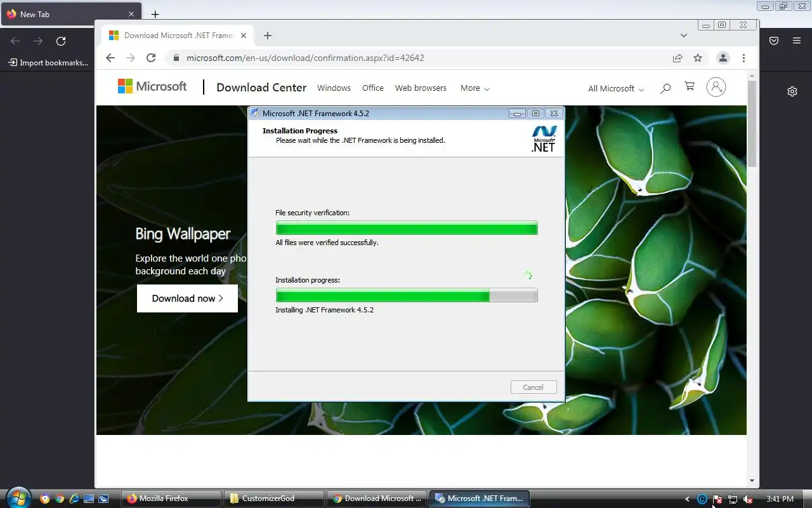Screen dimensions: 812x508
Task: Click the Download now button
Action: 187,298
